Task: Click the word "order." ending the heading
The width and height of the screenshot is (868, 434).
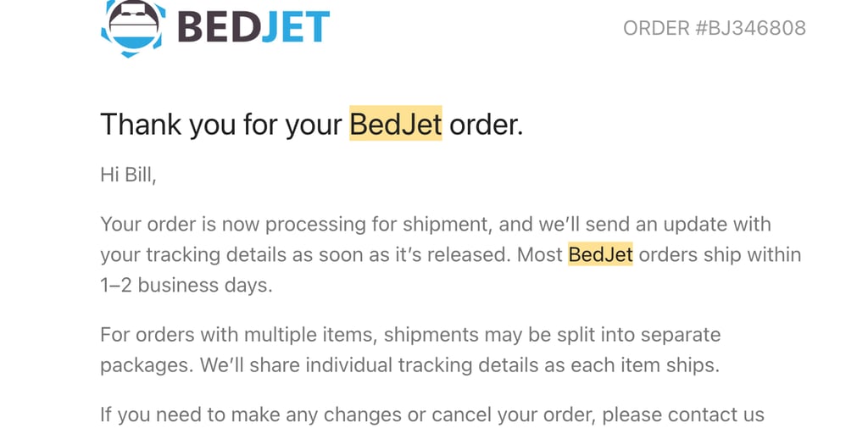Action: tap(486, 125)
